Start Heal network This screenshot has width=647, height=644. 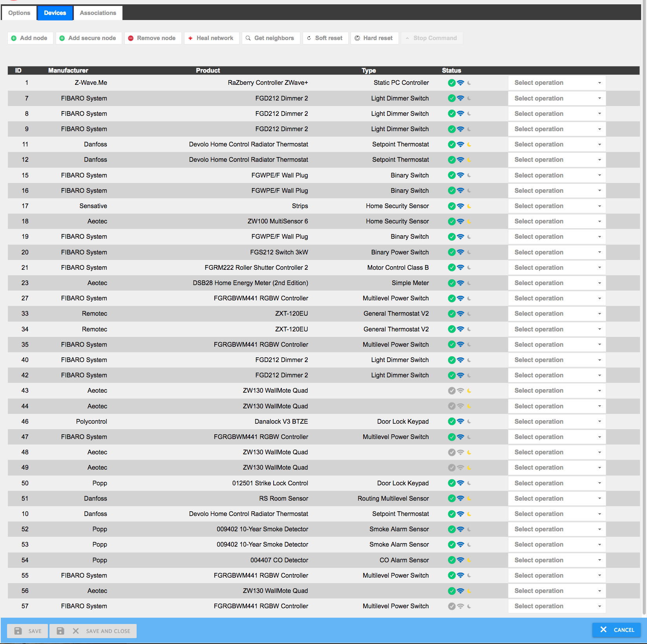(x=212, y=38)
